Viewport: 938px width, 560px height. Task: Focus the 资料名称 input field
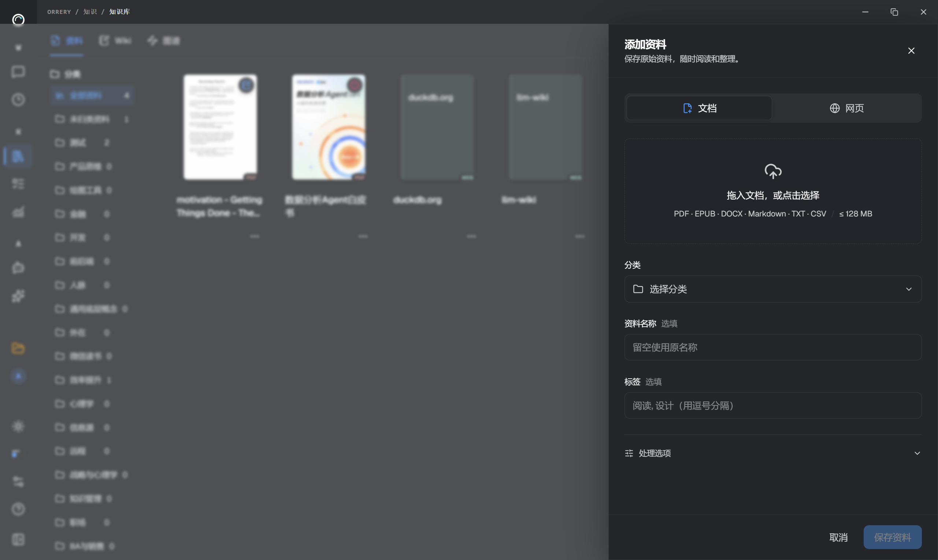773,347
